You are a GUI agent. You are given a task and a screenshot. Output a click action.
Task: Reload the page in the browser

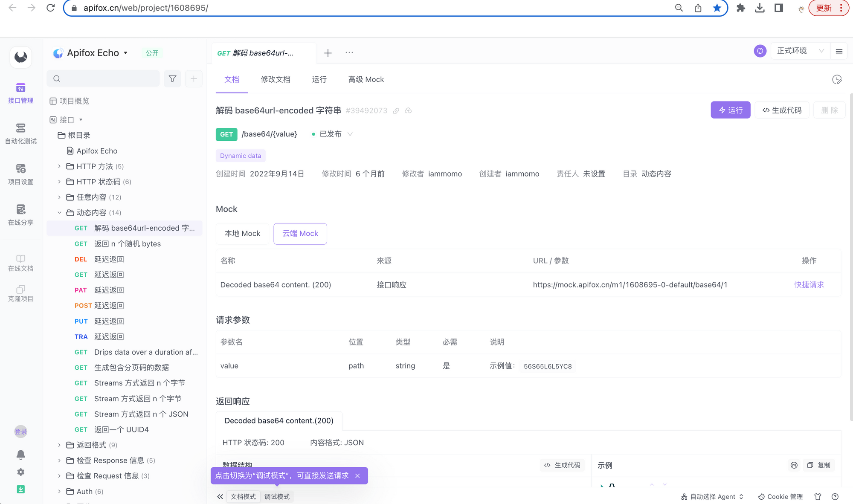click(x=50, y=8)
